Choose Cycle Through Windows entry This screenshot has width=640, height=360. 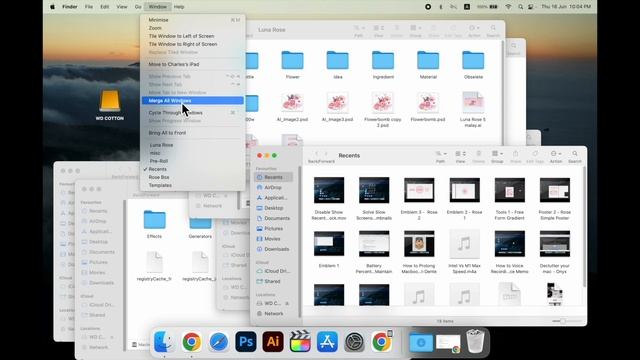(x=193, y=113)
